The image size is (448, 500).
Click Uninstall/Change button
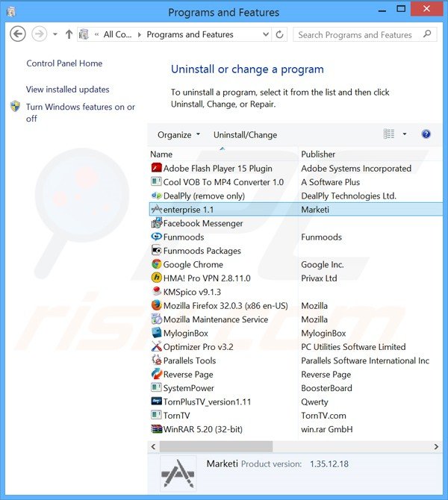click(245, 135)
